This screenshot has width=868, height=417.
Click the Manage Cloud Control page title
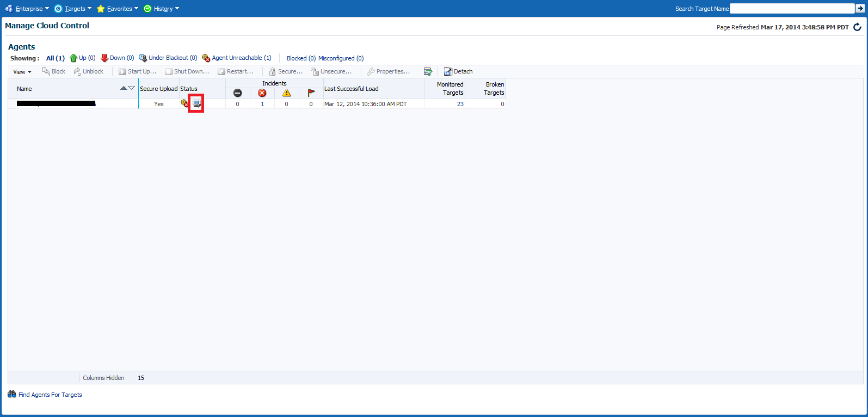47,26
